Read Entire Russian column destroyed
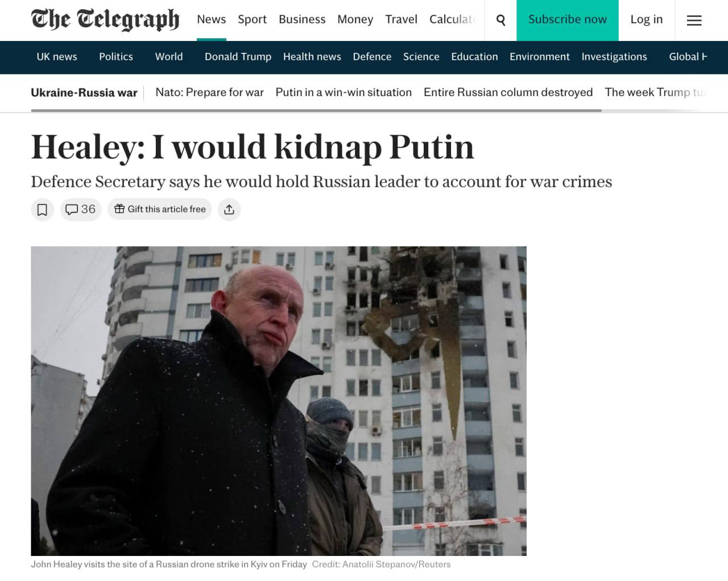This screenshot has width=728, height=581. point(508,92)
